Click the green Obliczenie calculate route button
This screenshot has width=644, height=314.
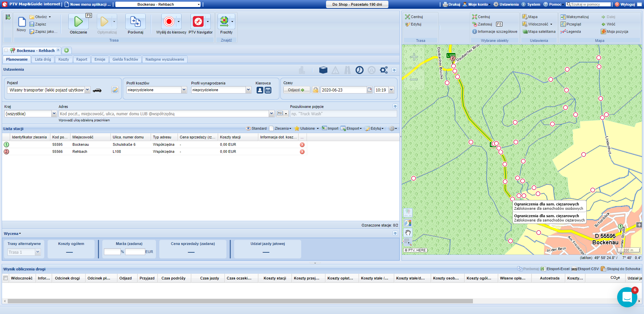pos(78,22)
